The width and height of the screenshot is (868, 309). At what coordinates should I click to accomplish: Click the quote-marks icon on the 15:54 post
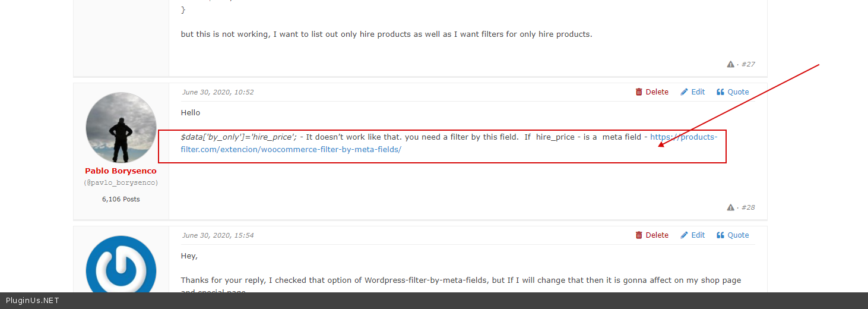click(x=720, y=235)
